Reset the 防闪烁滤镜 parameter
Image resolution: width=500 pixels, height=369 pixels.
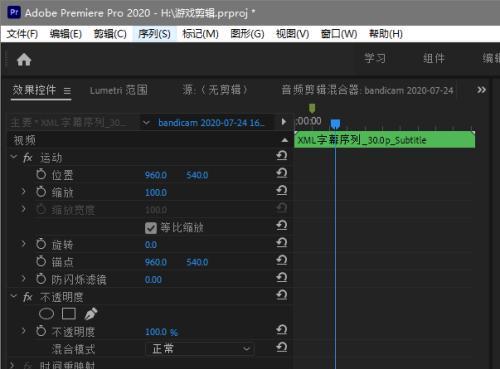(x=282, y=277)
